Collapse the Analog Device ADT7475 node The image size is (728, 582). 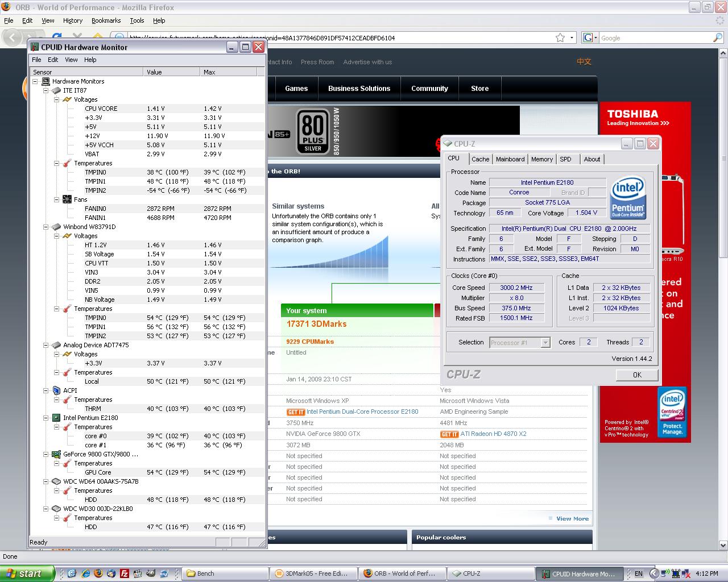46,345
